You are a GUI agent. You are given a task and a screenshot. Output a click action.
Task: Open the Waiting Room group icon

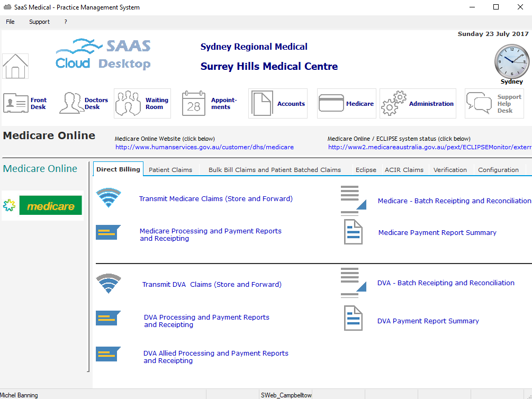(128, 103)
